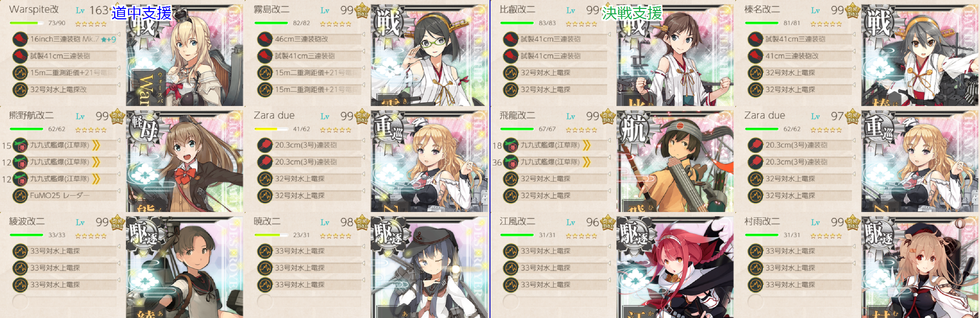Select the 決戦支援 fleet label
This screenshot has width=980, height=318.
(632, 13)
